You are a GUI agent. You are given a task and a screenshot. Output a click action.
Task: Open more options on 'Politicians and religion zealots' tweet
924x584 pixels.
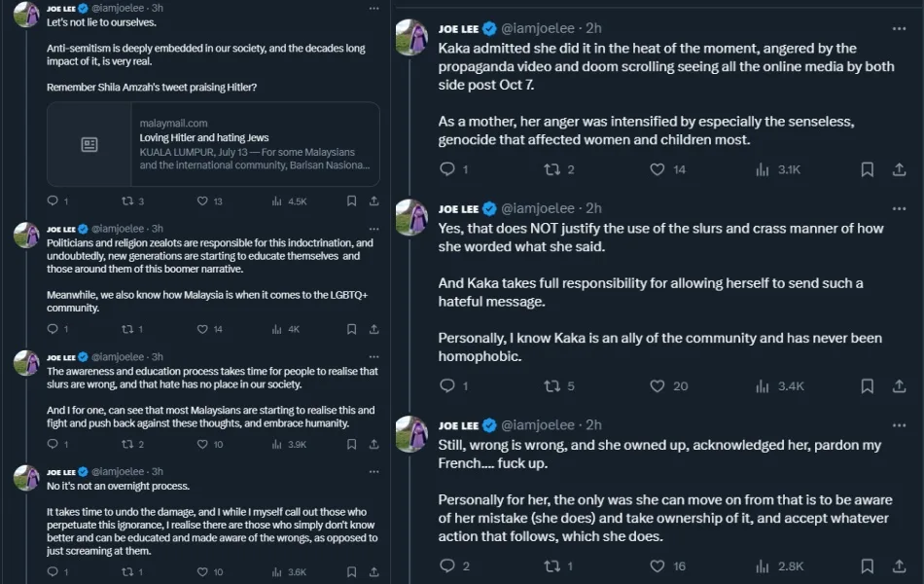[374, 229]
